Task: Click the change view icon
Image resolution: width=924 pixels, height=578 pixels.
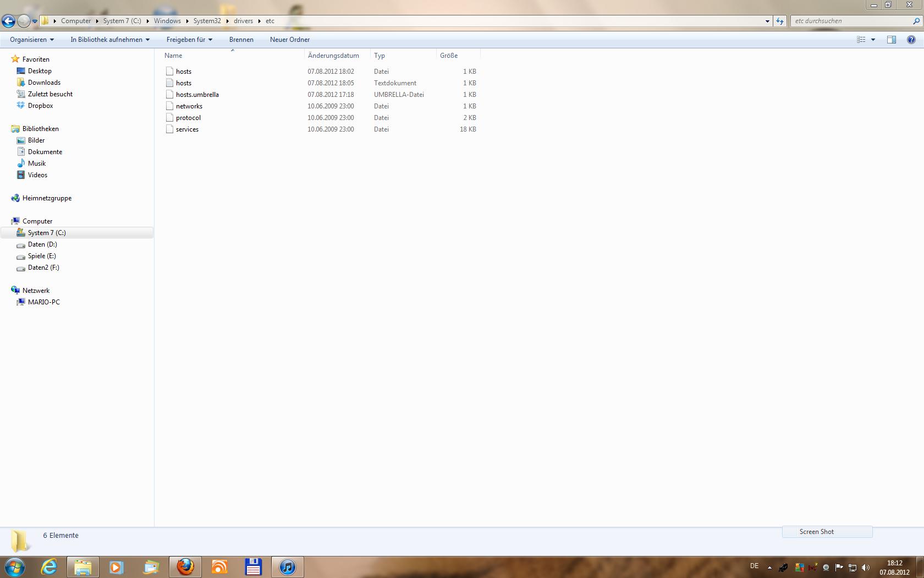Action: pyautogui.click(x=861, y=40)
